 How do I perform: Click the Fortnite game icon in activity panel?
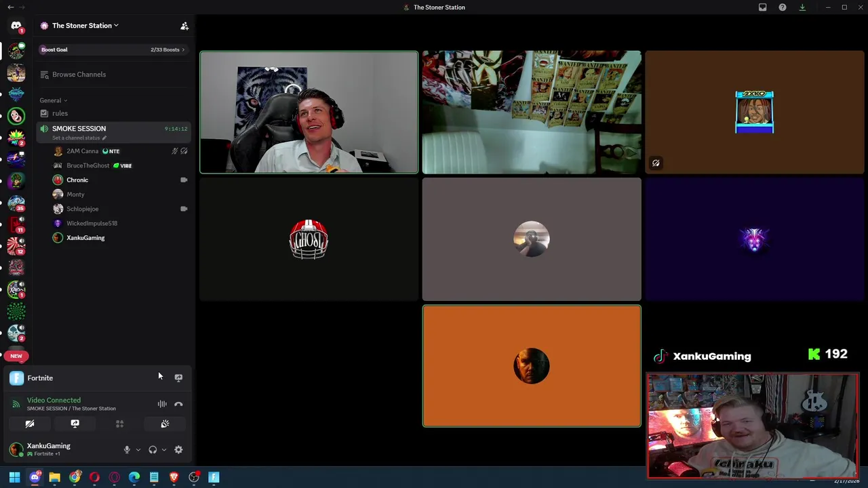(x=16, y=378)
